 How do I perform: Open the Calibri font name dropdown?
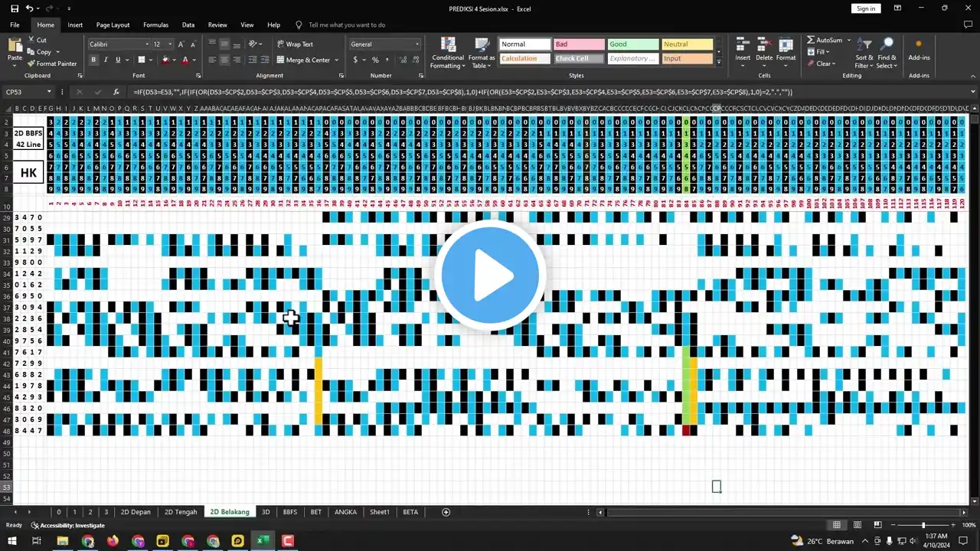tap(146, 44)
